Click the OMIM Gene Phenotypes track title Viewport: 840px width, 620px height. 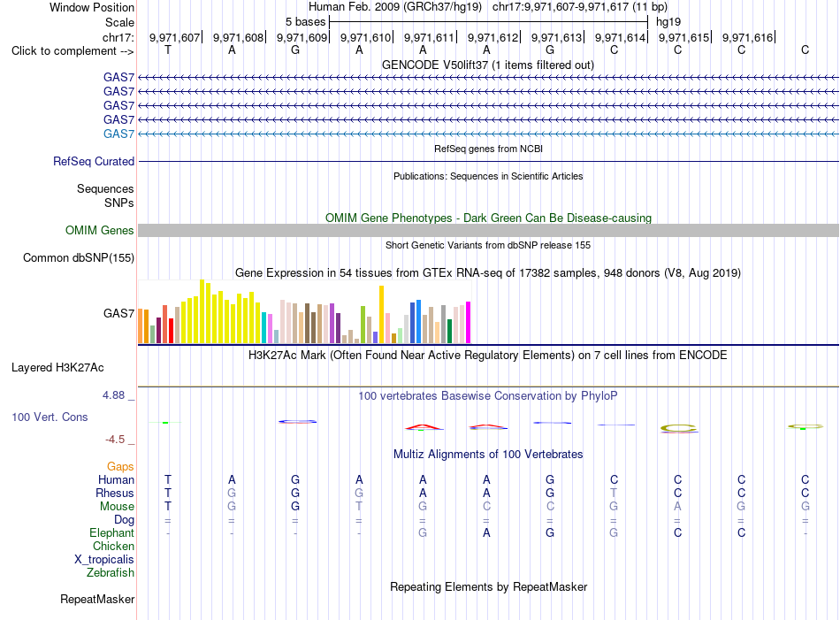tap(489, 218)
